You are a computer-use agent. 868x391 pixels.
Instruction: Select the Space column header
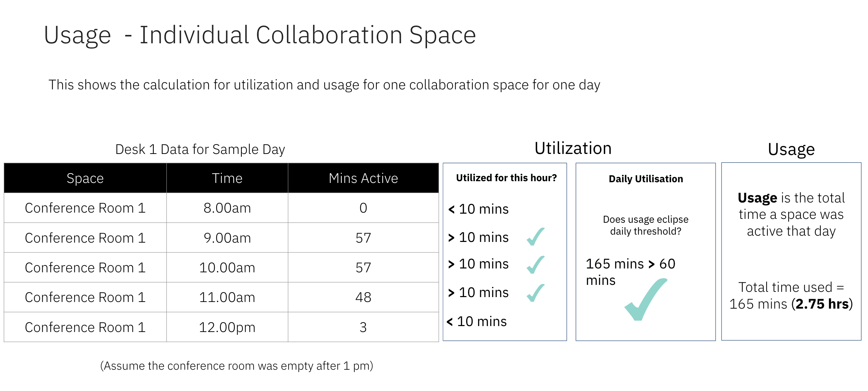85,178
